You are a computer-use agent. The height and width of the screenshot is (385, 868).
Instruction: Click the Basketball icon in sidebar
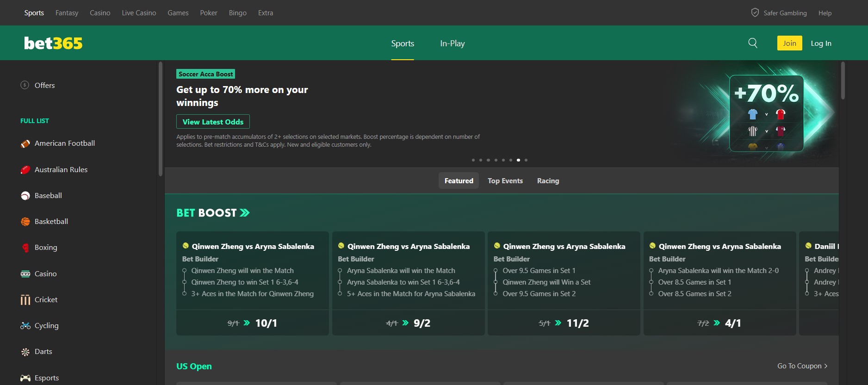[x=25, y=222]
